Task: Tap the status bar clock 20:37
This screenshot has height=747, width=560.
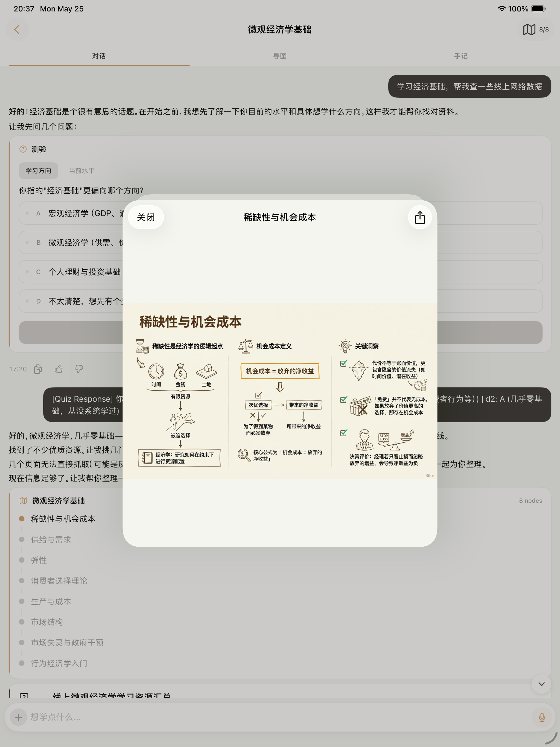Action: tap(24, 9)
